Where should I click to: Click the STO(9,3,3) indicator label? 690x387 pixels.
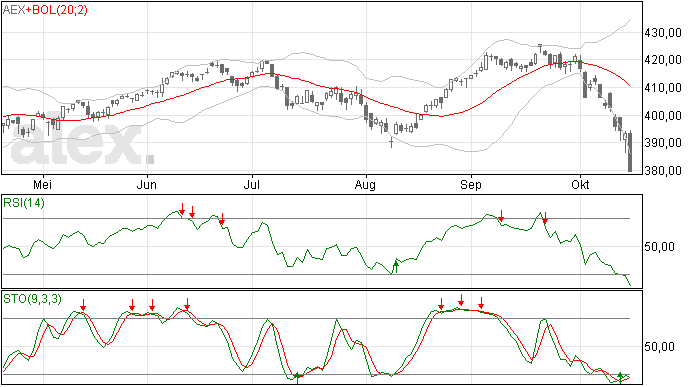pos(33,299)
